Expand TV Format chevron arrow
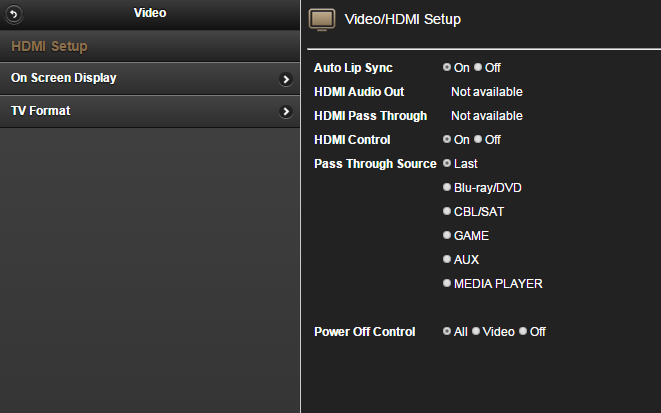 (x=286, y=112)
